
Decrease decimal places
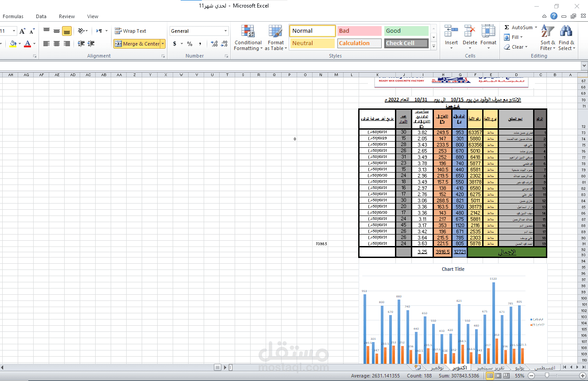point(224,44)
